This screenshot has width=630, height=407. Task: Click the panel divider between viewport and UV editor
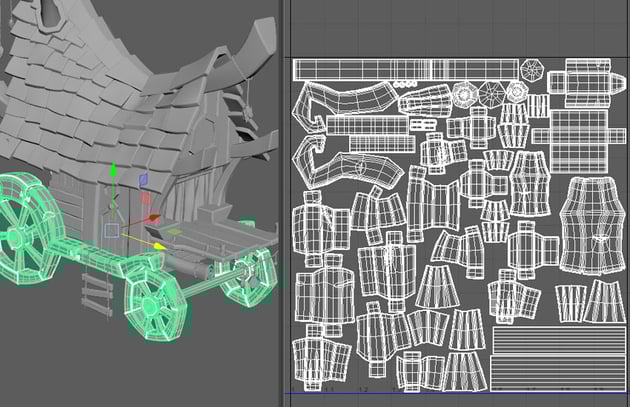coord(281,200)
